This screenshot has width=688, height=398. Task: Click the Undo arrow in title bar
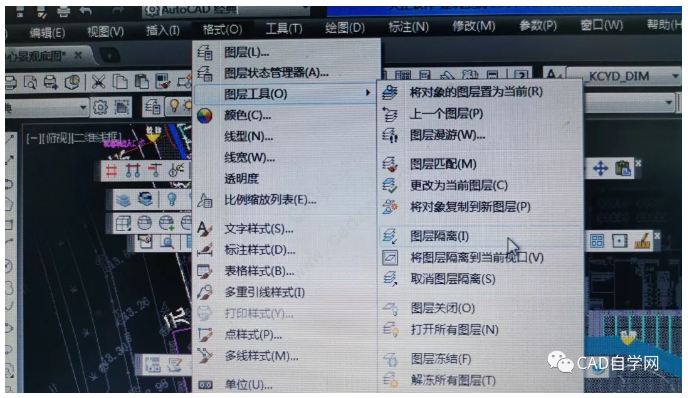[86, 11]
